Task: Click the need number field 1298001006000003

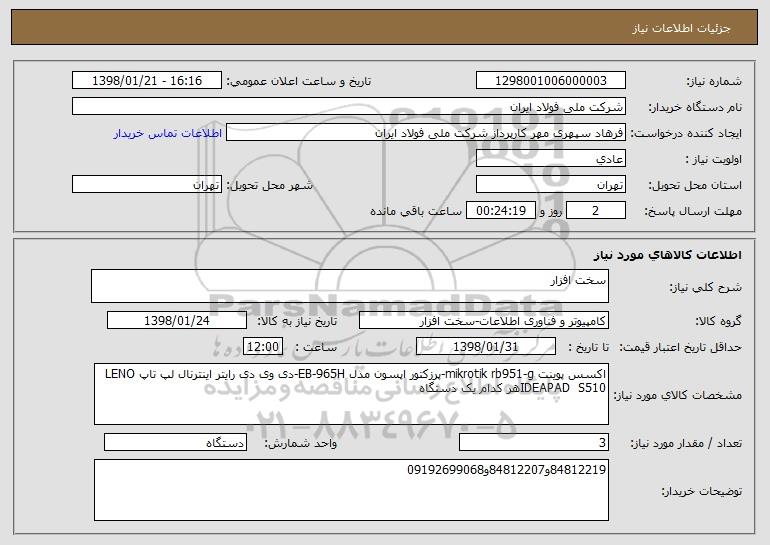Action: click(x=550, y=81)
